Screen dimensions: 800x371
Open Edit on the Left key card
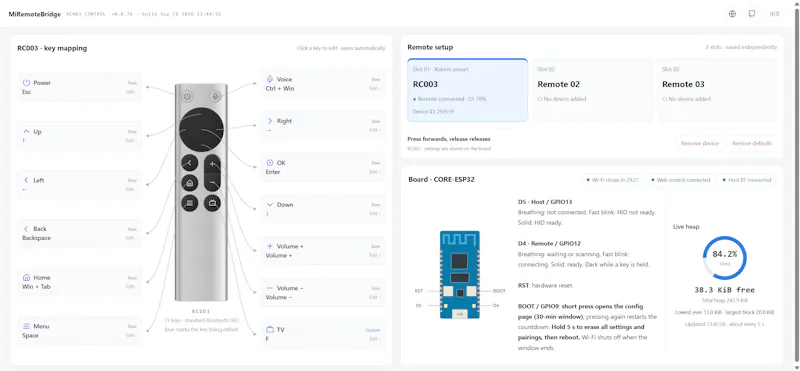132,189
